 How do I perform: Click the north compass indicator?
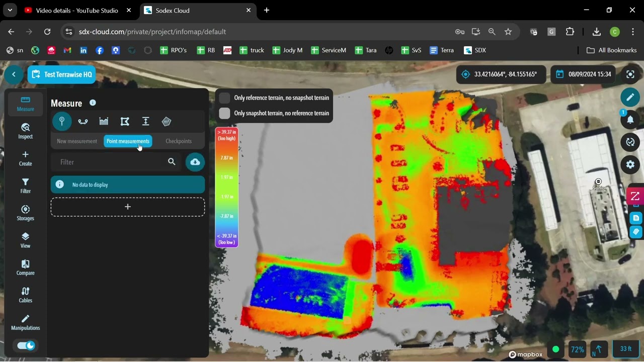coord(599,349)
